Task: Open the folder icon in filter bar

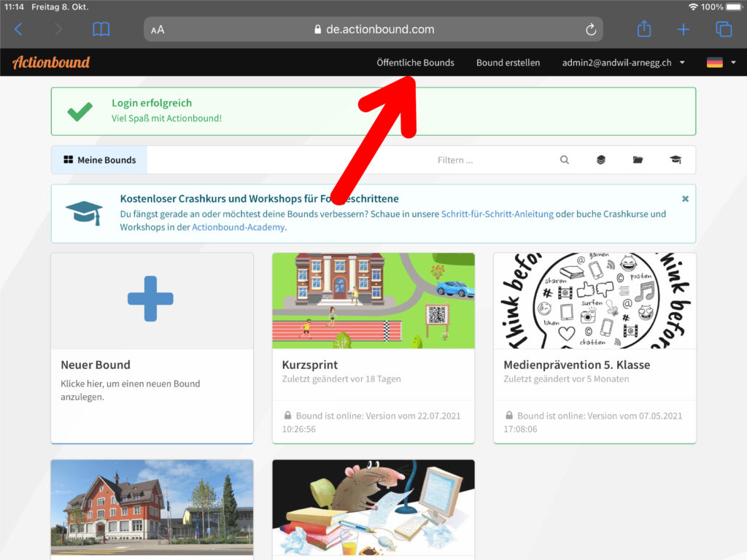Action: (638, 160)
